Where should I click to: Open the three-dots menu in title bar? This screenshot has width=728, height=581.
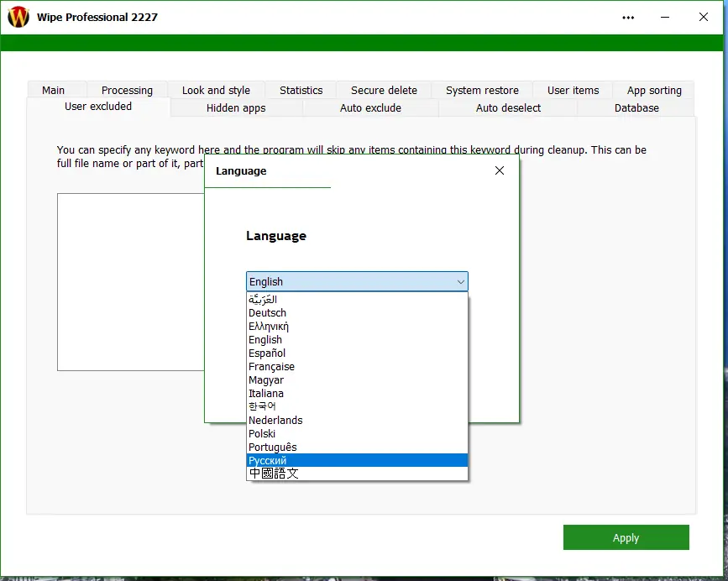(628, 18)
